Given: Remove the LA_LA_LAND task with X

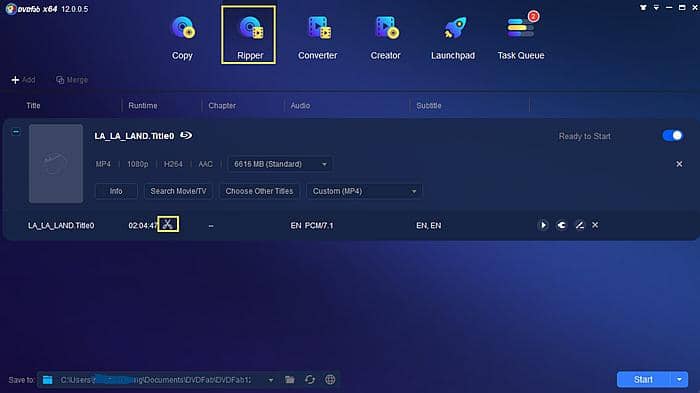Looking at the screenshot, I should click(679, 164).
